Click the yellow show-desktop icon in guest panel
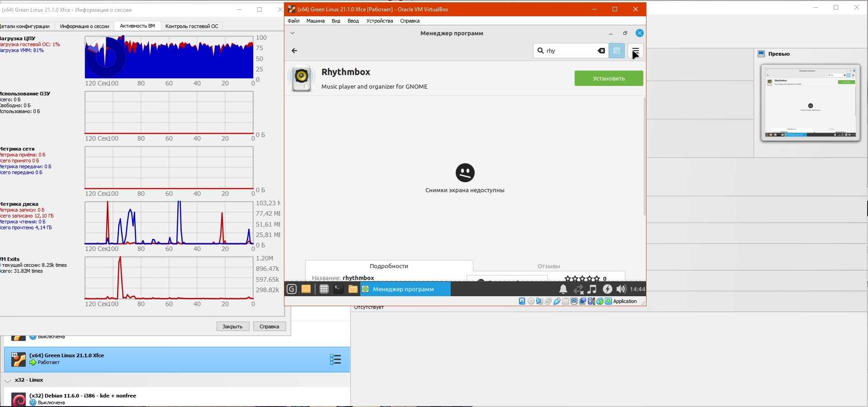Screen dimensions: 868x407 pos(306,289)
